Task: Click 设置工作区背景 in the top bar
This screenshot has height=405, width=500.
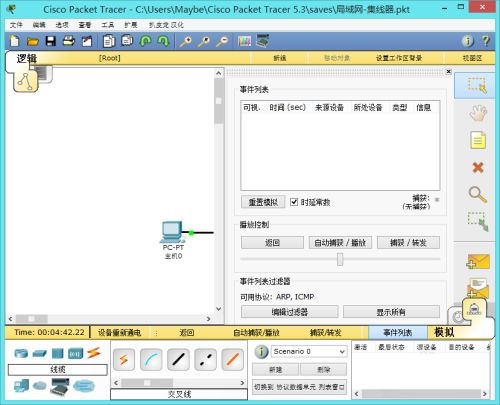Action: point(399,58)
